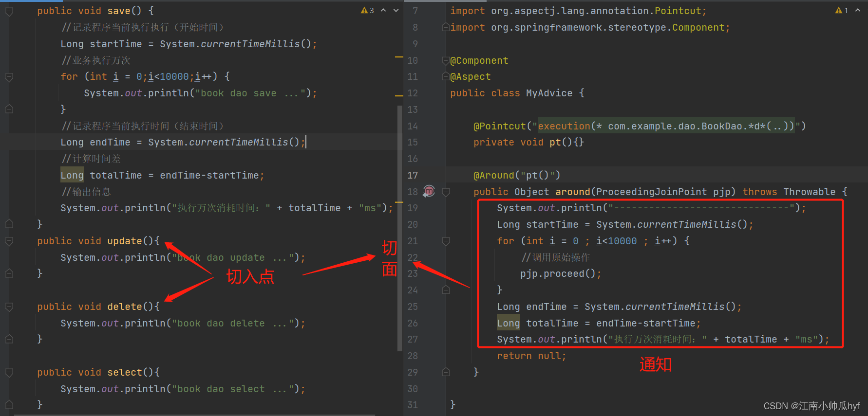Image resolution: width=868 pixels, height=416 pixels.
Task: Click the @Aspect annotation
Action: point(471,76)
